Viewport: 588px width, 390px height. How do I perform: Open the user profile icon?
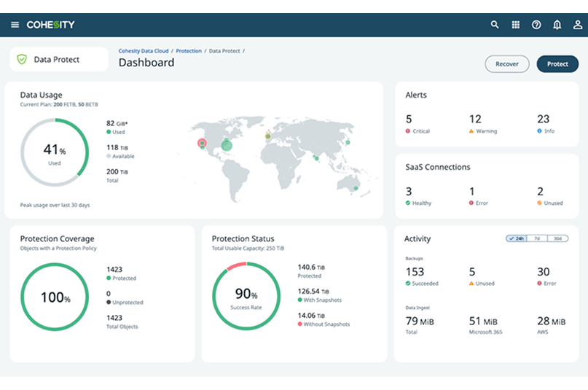[577, 25]
